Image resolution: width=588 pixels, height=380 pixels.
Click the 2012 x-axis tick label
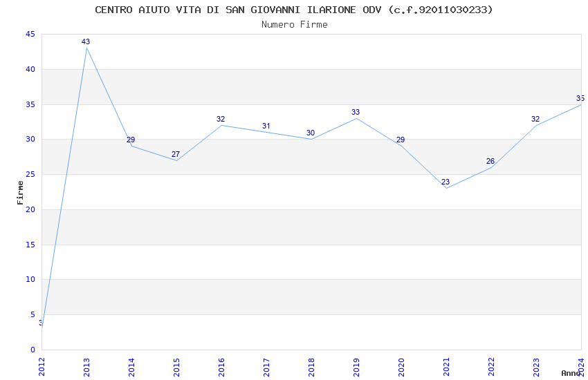coord(42,367)
